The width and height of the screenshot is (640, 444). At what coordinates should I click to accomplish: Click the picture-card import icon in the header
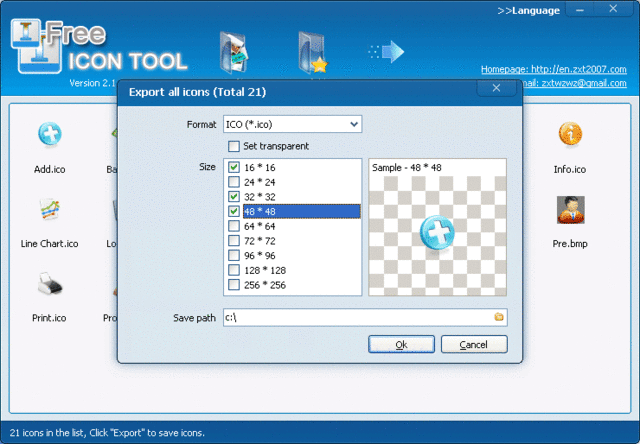coord(234,52)
